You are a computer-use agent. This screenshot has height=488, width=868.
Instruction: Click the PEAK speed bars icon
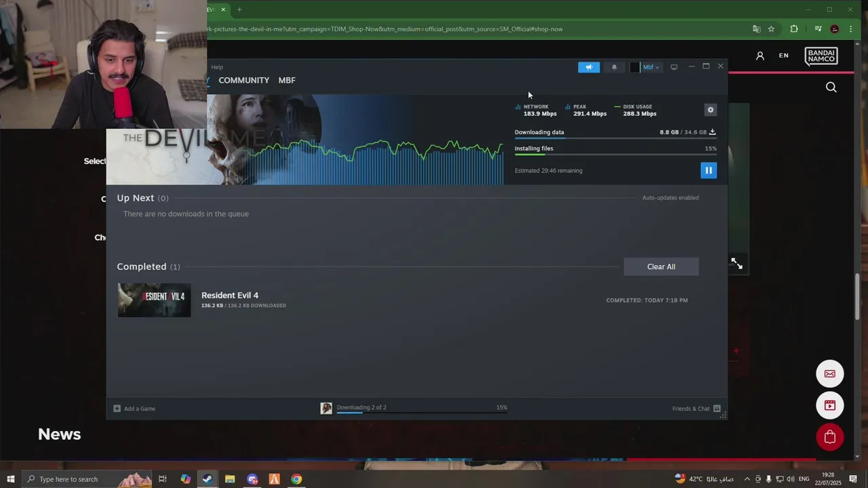point(568,107)
